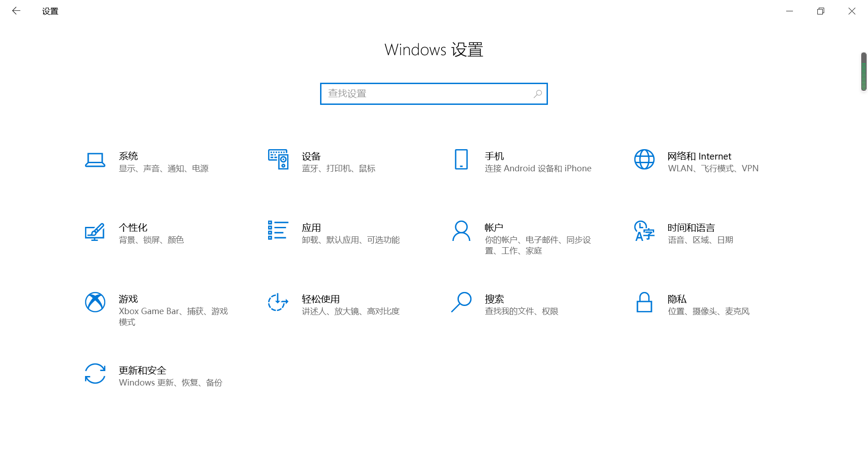Viewport: 868px width, 461px height.
Task: Open the 应用 list icon
Action: click(x=278, y=230)
